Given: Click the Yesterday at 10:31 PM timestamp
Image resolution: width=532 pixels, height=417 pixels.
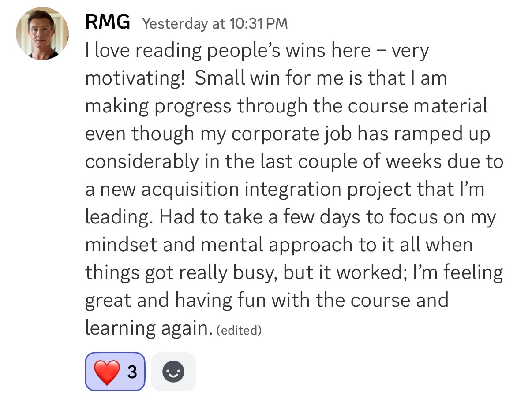Looking at the screenshot, I should pos(215,23).
